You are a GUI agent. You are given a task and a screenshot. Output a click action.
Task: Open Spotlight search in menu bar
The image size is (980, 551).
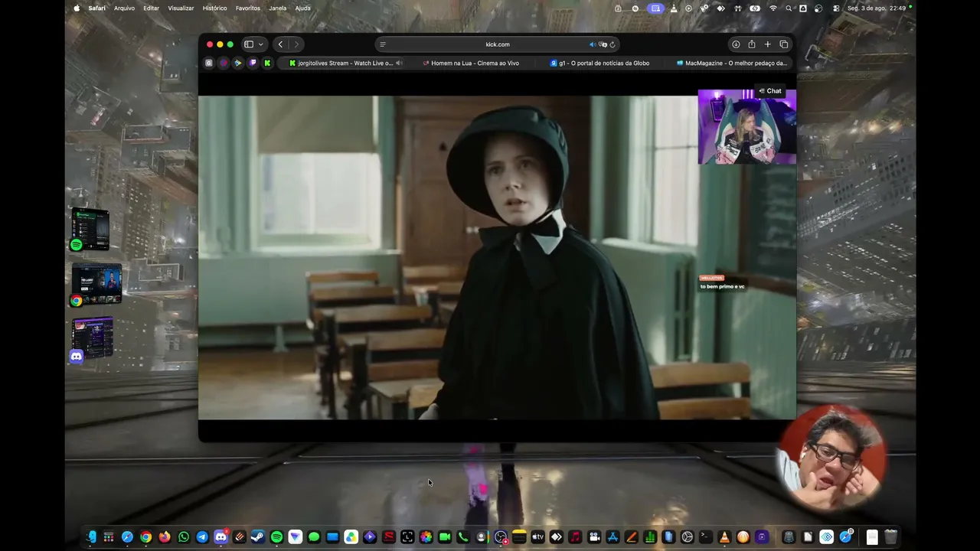(789, 8)
